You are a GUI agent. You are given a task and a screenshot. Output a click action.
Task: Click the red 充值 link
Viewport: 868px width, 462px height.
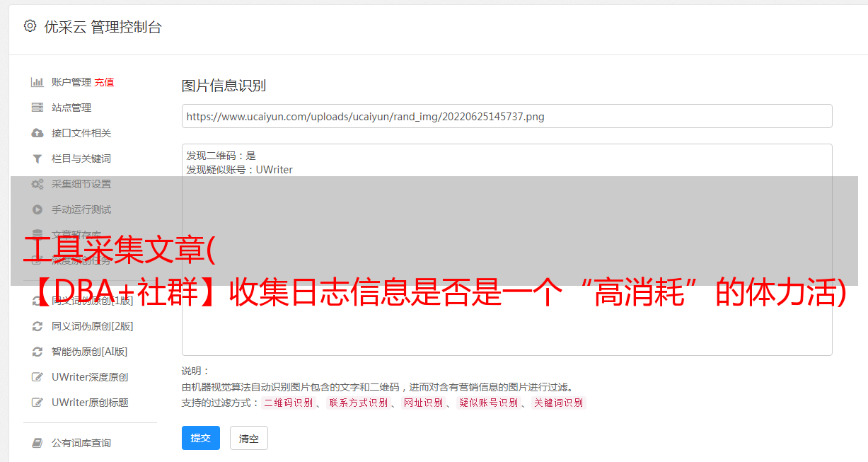tap(104, 82)
